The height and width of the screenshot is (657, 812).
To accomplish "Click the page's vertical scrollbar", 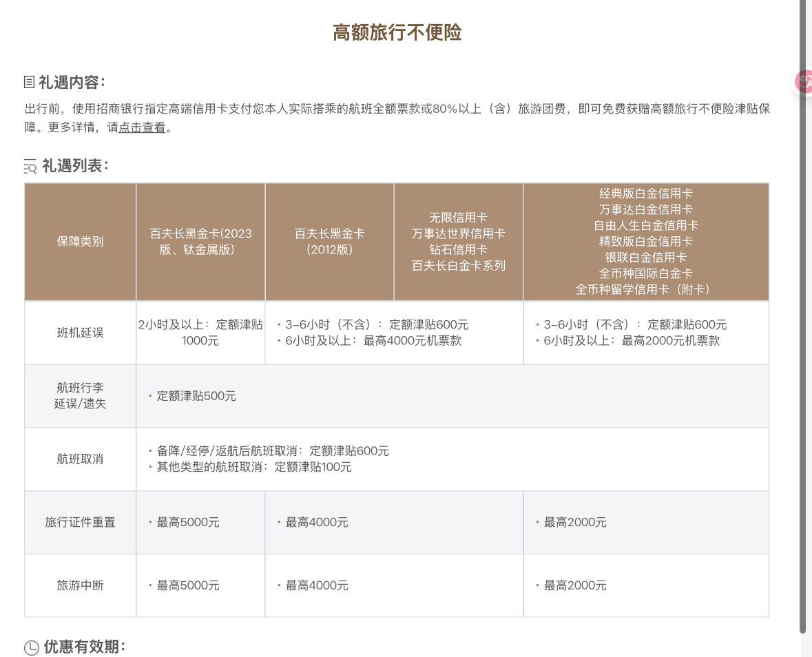I will coord(803,316).
